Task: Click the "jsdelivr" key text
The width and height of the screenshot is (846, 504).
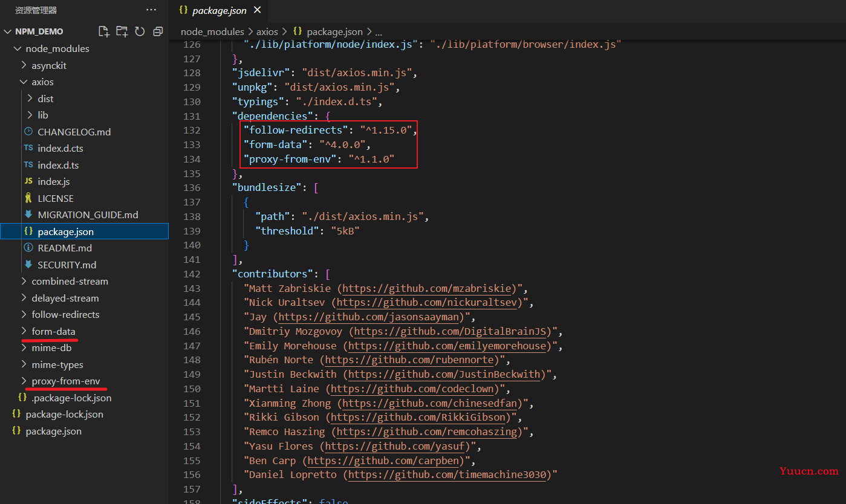Action: (261, 73)
